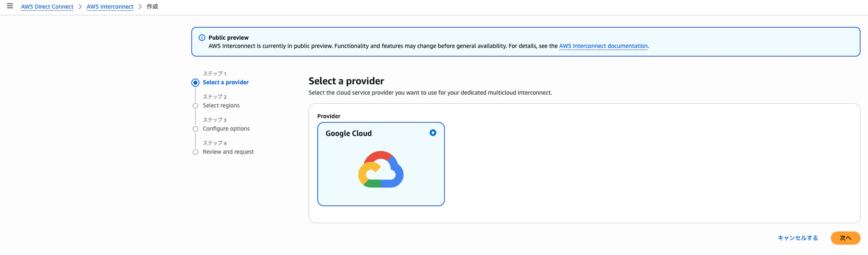Image resolution: width=868 pixels, height=255 pixels.
Task: Click the Provider label
Action: pos(329,116)
